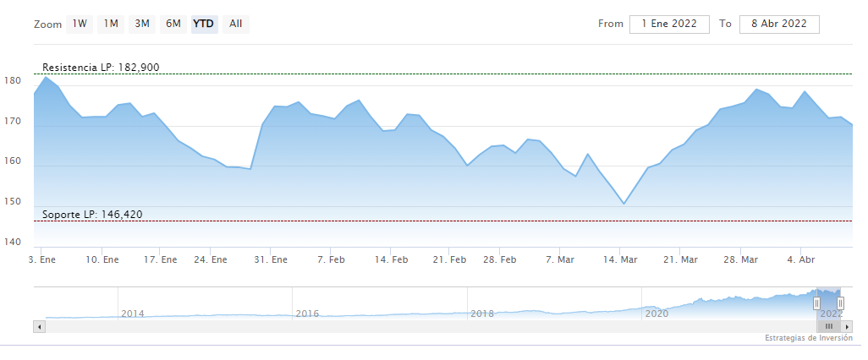Image resolution: width=868 pixels, height=360 pixels.
Task: Select the YTD zoom button
Action: coord(204,24)
